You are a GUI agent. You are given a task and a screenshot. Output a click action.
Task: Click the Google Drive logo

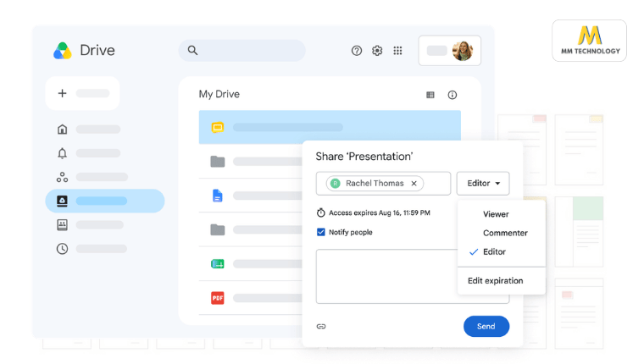pyautogui.click(x=63, y=51)
